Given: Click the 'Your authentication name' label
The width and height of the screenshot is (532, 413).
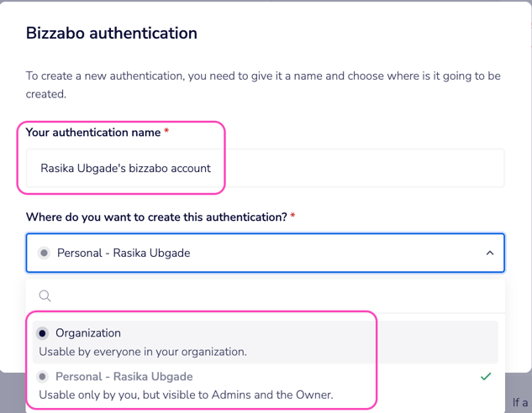Looking at the screenshot, I should [x=92, y=133].
